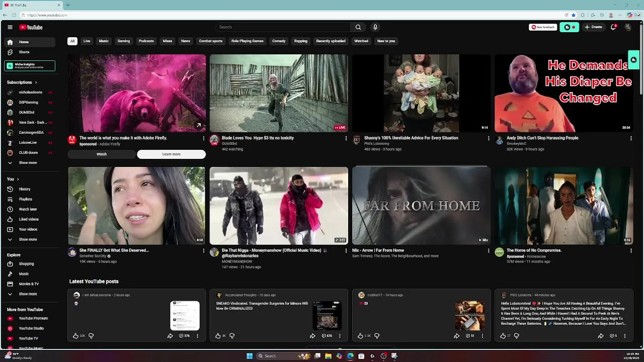The height and width of the screenshot is (362, 644).
Task: Expand Show more under Subscriptions
Action: [x=30, y=162]
